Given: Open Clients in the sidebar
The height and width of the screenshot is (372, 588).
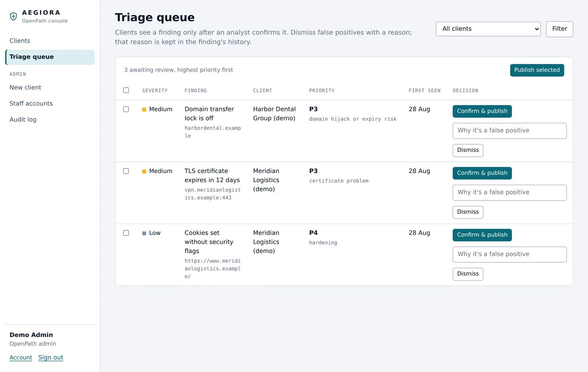Looking at the screenshot, I should click(x=50, y=41).
